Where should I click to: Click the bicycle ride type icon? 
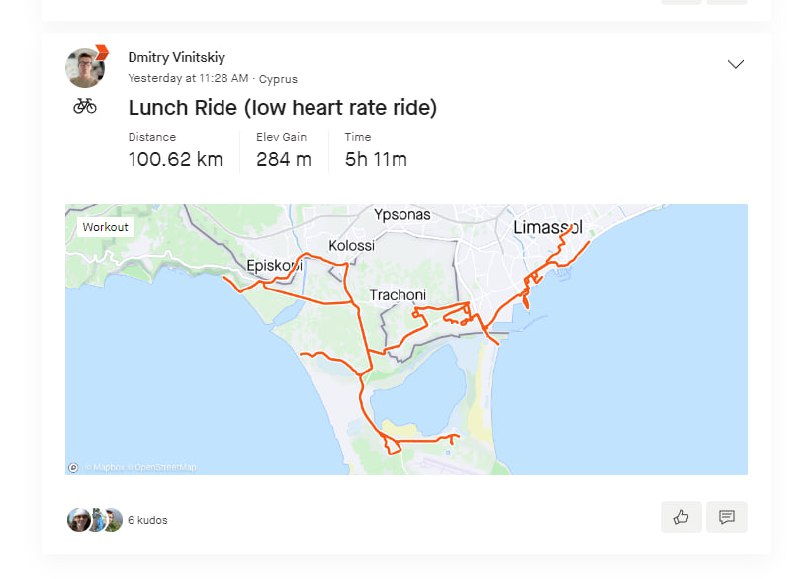(x=85, y=105)
